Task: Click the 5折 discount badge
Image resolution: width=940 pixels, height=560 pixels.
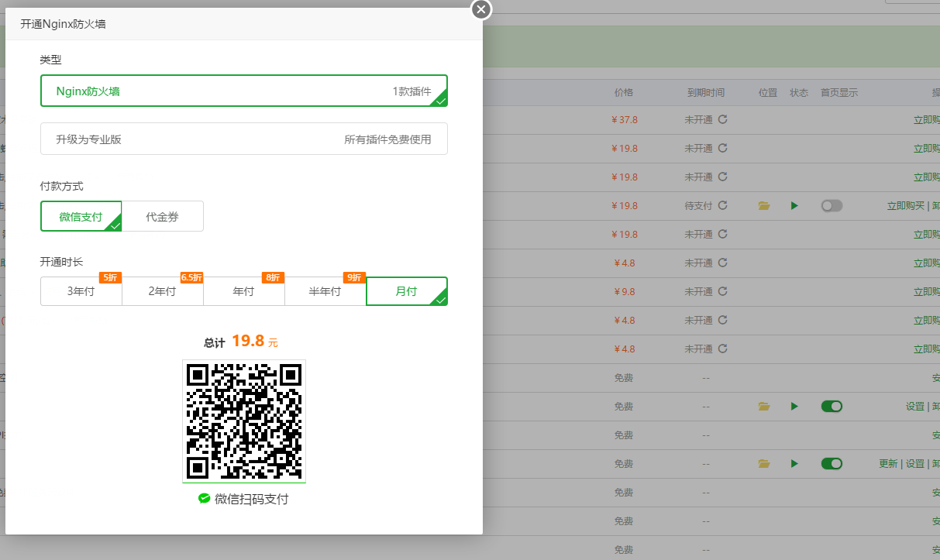Action: [110, 277]
